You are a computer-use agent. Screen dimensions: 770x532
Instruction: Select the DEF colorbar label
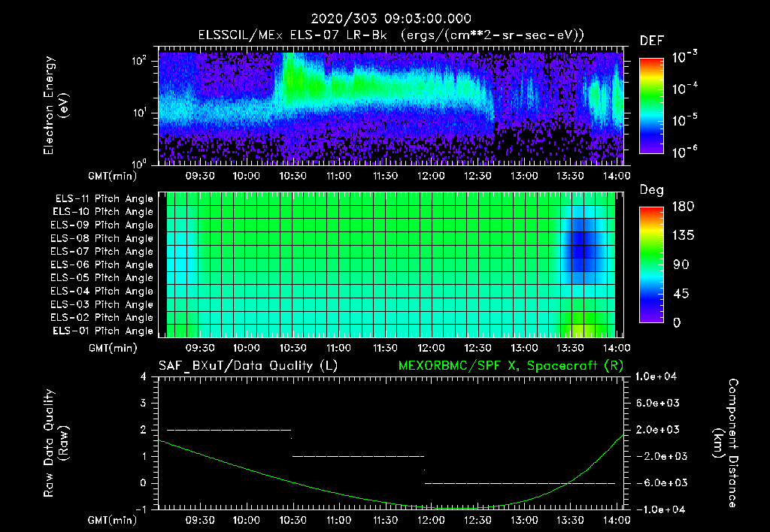(x=652, y=41)
